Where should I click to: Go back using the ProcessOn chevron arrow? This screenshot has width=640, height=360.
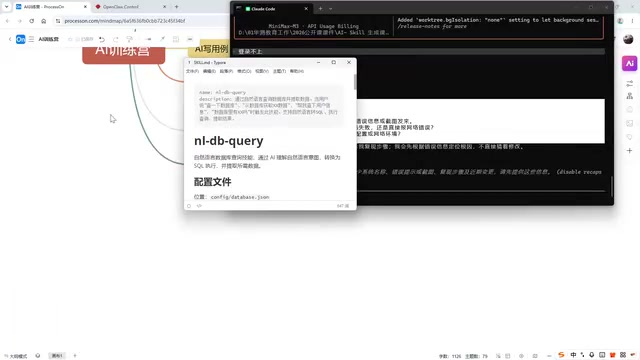tap(10, 39)
